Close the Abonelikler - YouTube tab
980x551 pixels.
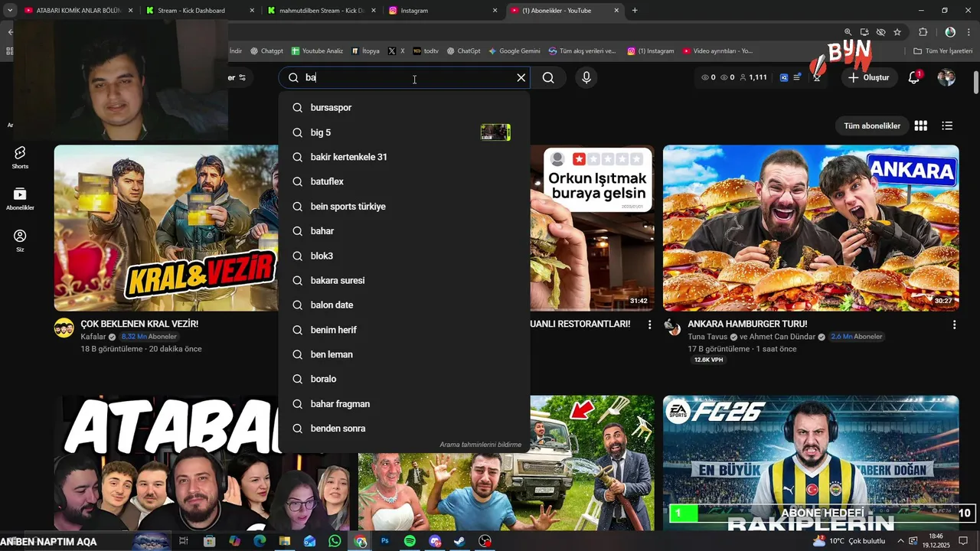click(616, 11)
